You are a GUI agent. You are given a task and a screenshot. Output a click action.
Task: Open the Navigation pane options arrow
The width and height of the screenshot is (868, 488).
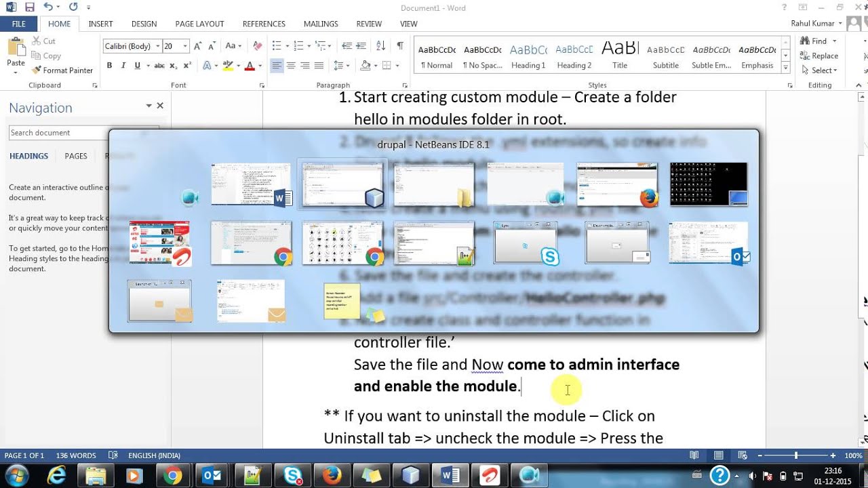(x=149, y=106)
